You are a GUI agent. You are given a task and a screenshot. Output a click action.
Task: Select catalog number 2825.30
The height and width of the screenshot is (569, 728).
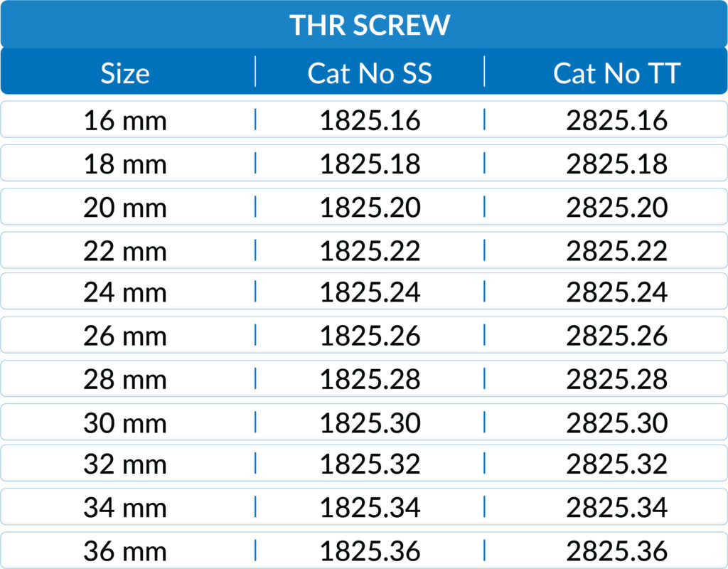pos(616,423)
